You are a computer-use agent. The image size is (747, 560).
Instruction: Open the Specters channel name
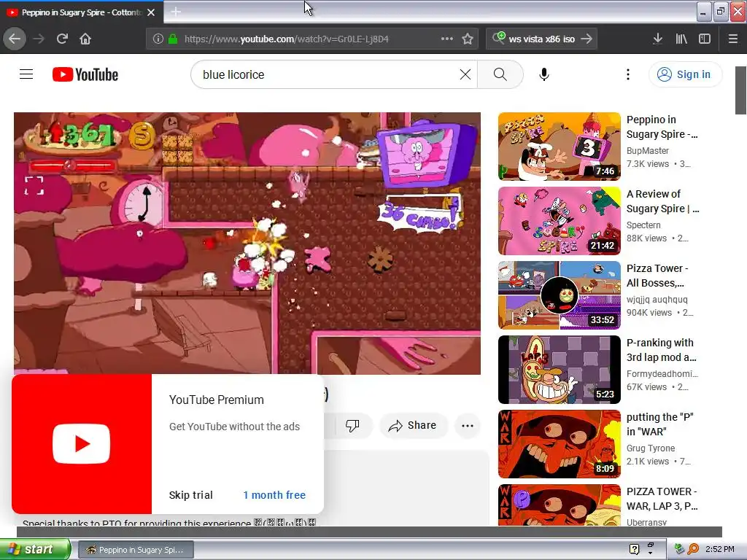643,225
